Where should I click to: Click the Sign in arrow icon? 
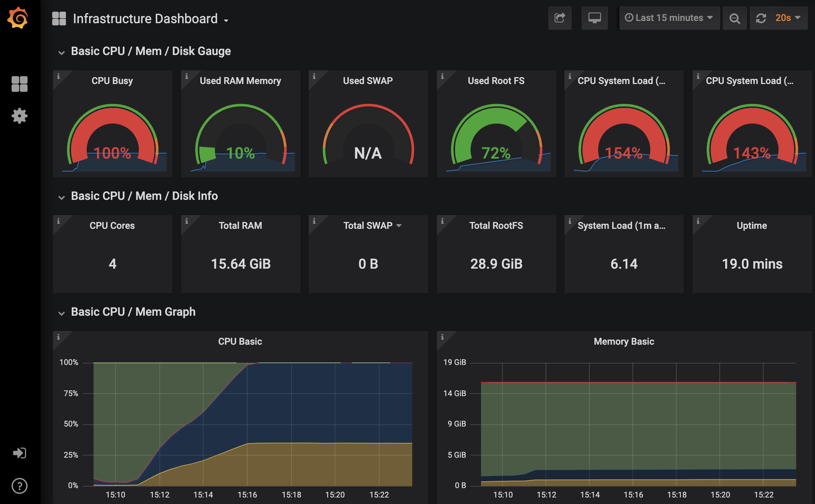(x=20, y=453)
